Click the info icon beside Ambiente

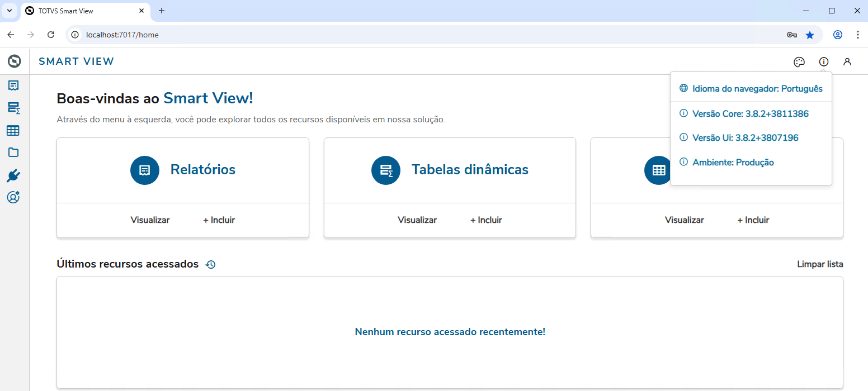[683, 162]
